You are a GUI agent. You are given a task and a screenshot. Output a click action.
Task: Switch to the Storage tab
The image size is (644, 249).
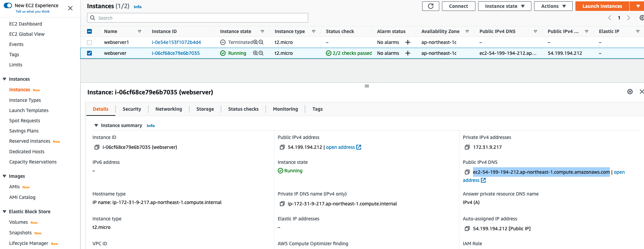[x=205, y=109]
